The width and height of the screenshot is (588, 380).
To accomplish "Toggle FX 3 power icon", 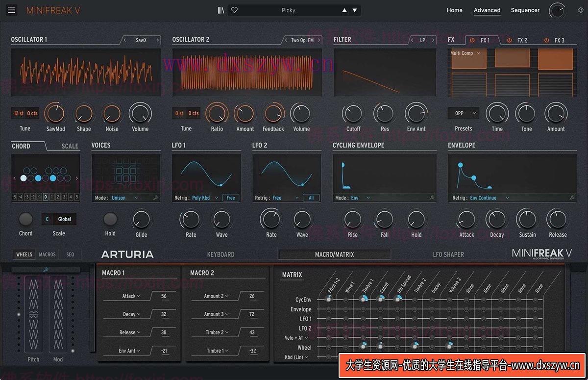I will (x=546, y=40).
